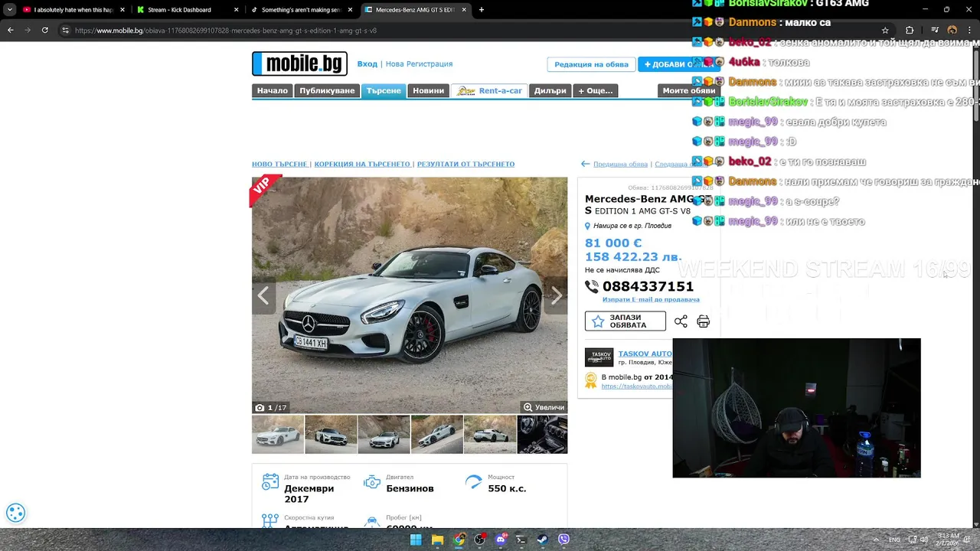Show hidden system tray icons chevron
The height and width of the screenshot is (551, 980).
click(876, 540)
